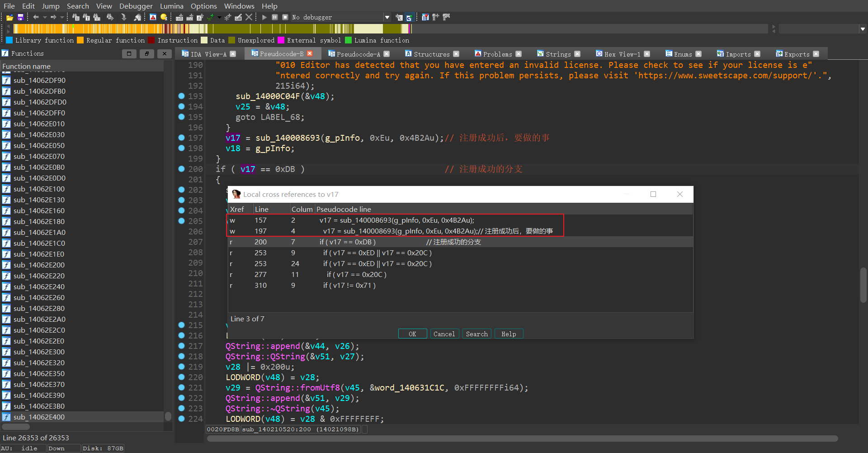The width and height of the screenshot is (868, 453).
Task: Click the Pause process toolbar icon
Action: pyautogui.click(x=275, y=17)
